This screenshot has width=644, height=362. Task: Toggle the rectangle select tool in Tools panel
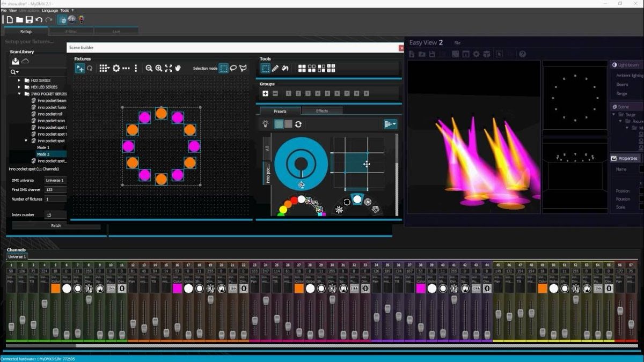click(x=265, y=68)
